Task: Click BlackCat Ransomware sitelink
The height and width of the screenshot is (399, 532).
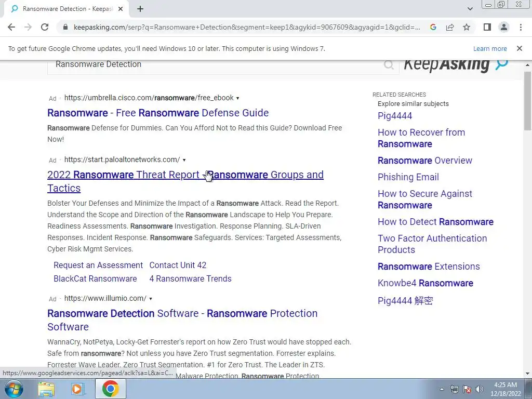Action: click(96, 279)
